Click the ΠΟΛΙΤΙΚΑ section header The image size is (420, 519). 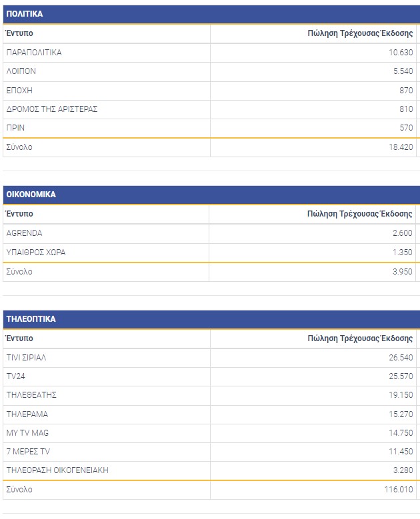25,14
